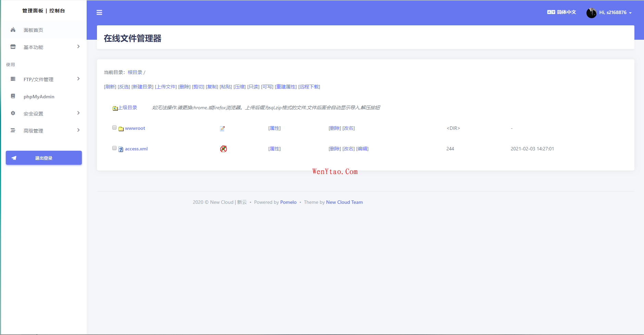Click the 新建目录 new folder link
This screenshot has height=335, width=644.
click(x=143, y=87)
